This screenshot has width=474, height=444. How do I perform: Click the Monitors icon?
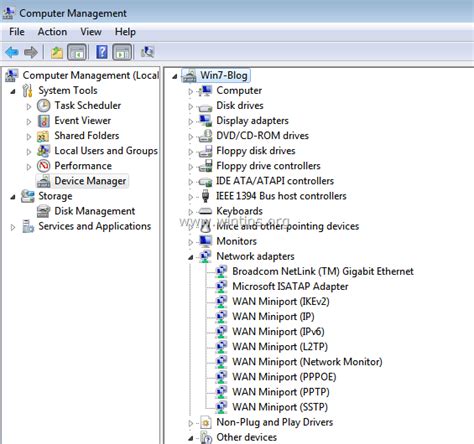pos(205,241)
